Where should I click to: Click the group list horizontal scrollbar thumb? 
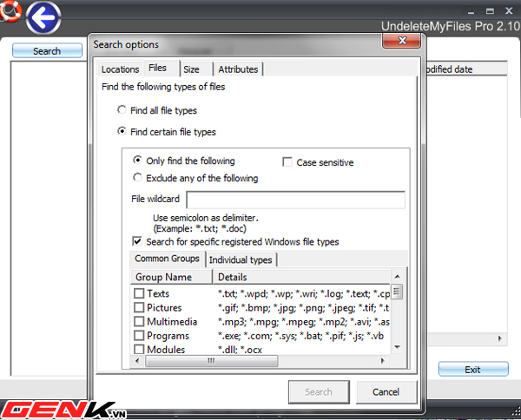[211, 361]
